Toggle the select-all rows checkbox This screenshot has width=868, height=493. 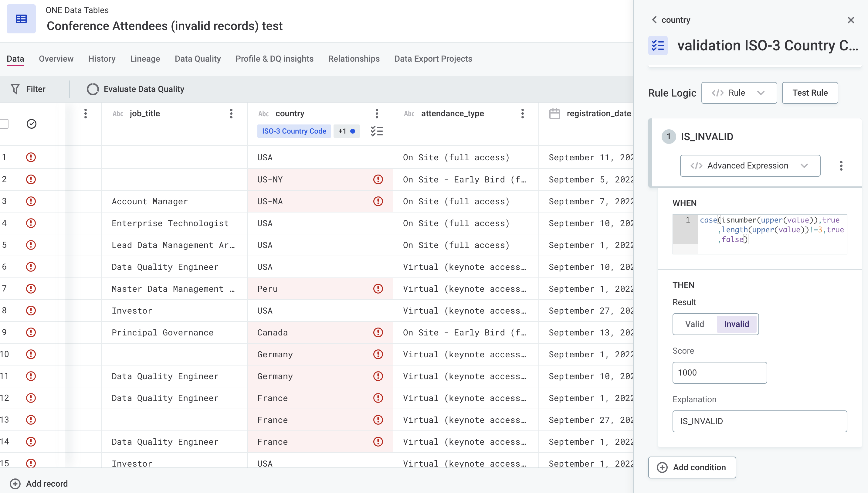click(4, 124)
